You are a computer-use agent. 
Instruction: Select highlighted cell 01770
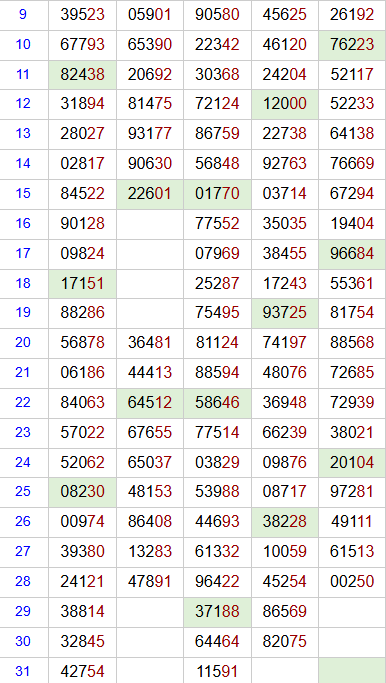pos(217,193)
